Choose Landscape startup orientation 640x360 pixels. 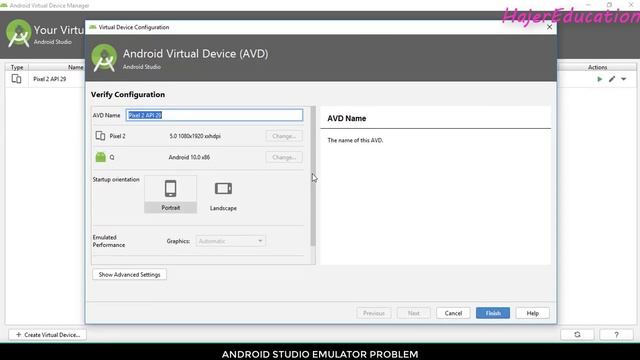[x=223, y=195]
